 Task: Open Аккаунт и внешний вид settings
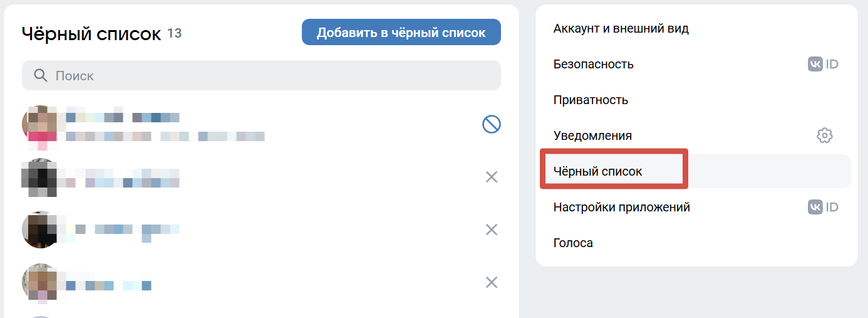point(621,28)
